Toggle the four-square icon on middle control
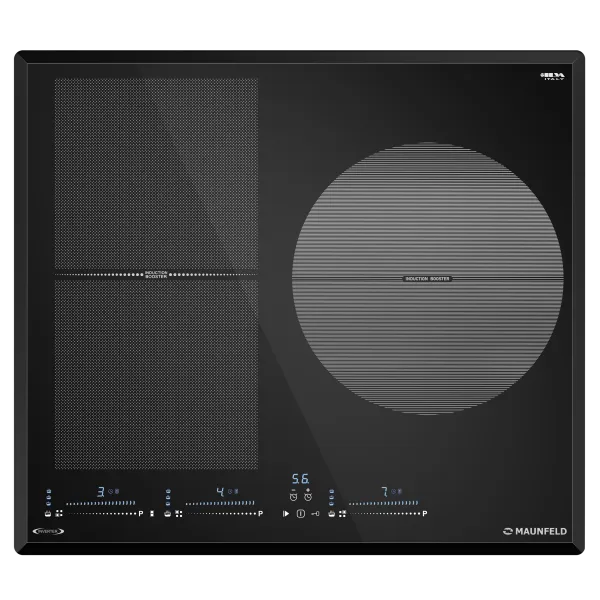The height and width of the screenshot is (600, 600). click(178, 514)
